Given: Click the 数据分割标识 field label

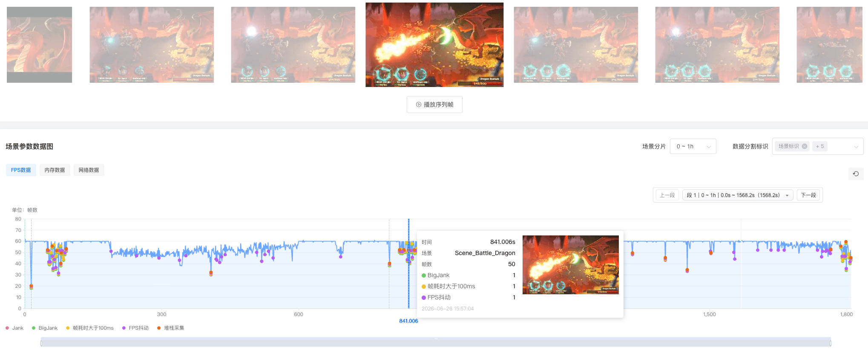Looking at the screenshot, I should pyautogui.click(x=750, y=146).
